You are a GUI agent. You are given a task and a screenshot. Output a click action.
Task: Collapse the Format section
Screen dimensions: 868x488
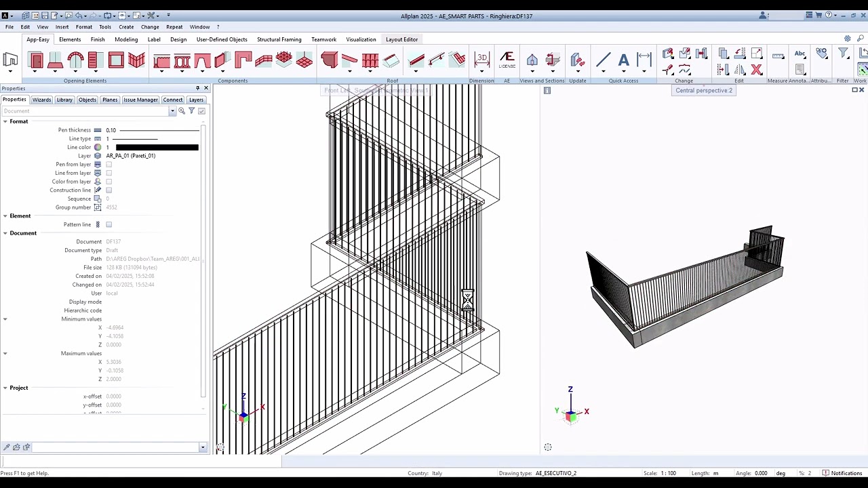5,121
